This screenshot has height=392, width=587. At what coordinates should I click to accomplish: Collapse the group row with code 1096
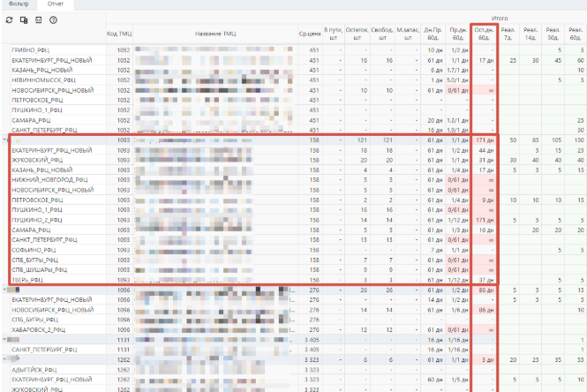click(5, 290)
